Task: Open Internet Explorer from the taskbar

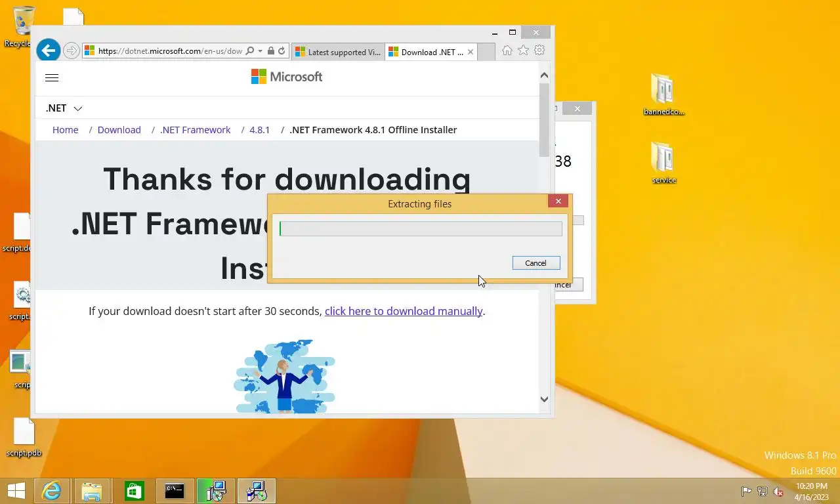Action: pos(51,491)
